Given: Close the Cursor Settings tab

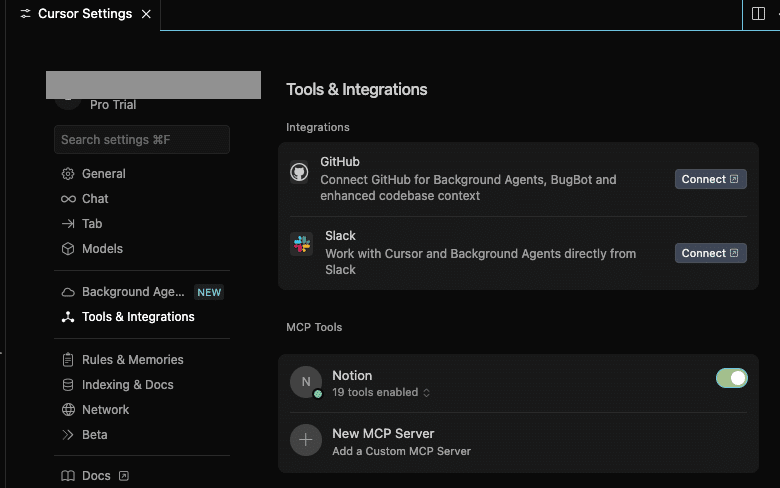Looking at the screenshot, I should pos(146,14).
